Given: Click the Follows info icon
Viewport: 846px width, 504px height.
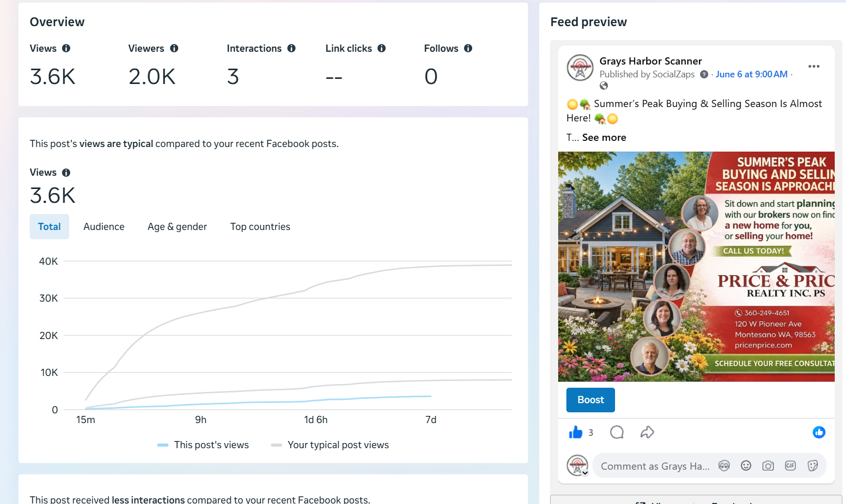Looking at the screenshot, I should pos(468,48).
